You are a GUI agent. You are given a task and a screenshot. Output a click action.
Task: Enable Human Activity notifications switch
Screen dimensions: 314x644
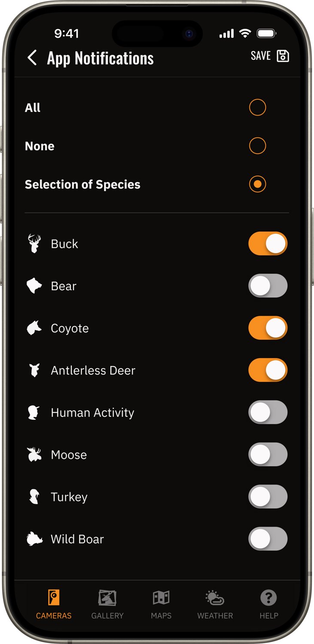(x=268, y=412)
